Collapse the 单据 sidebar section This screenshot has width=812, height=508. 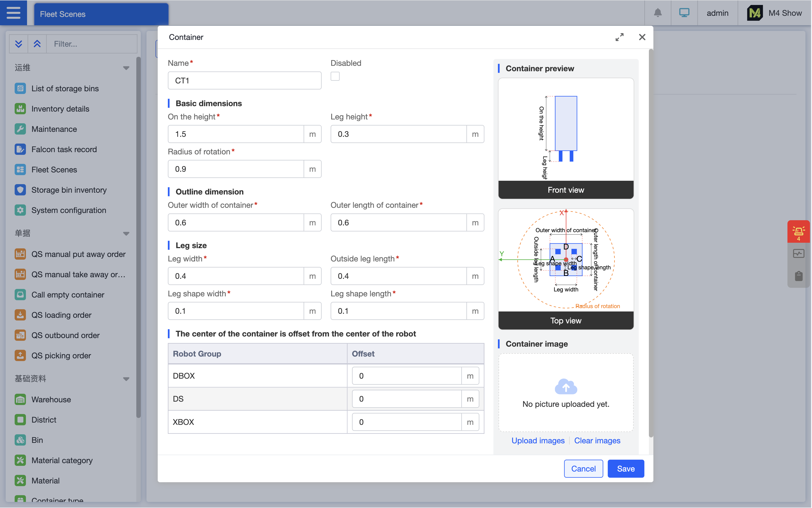[126, 233]
